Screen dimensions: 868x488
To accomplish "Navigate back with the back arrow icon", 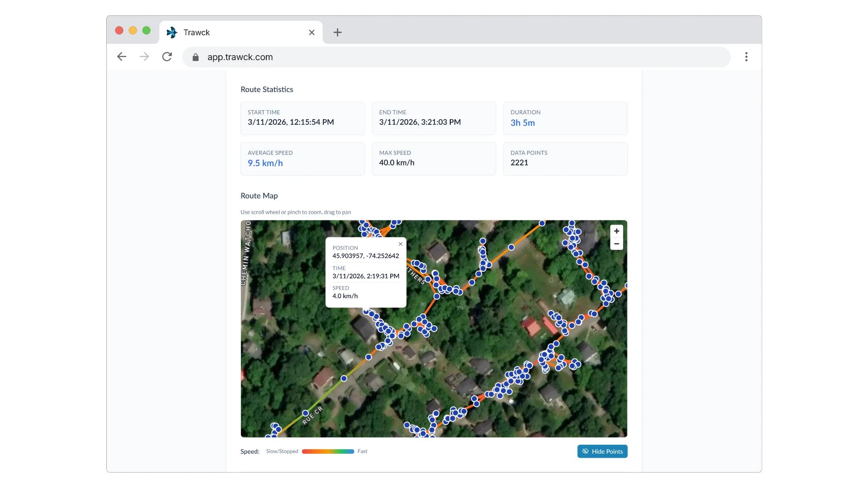I will [x=121, y=56].
